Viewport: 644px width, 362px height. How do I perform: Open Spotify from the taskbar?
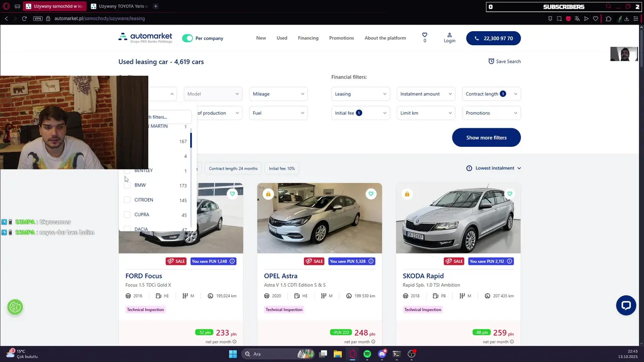[367, 354]
